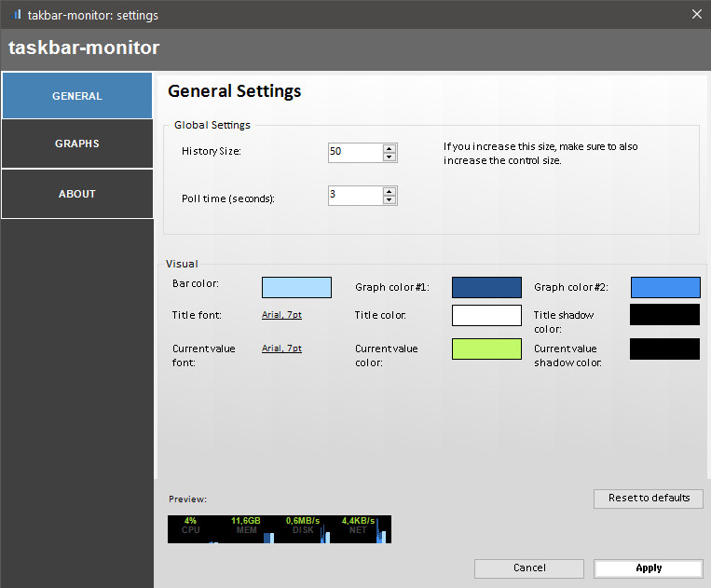Pick Graph color #1 swatch
The image size is (711, 588).
486,287
